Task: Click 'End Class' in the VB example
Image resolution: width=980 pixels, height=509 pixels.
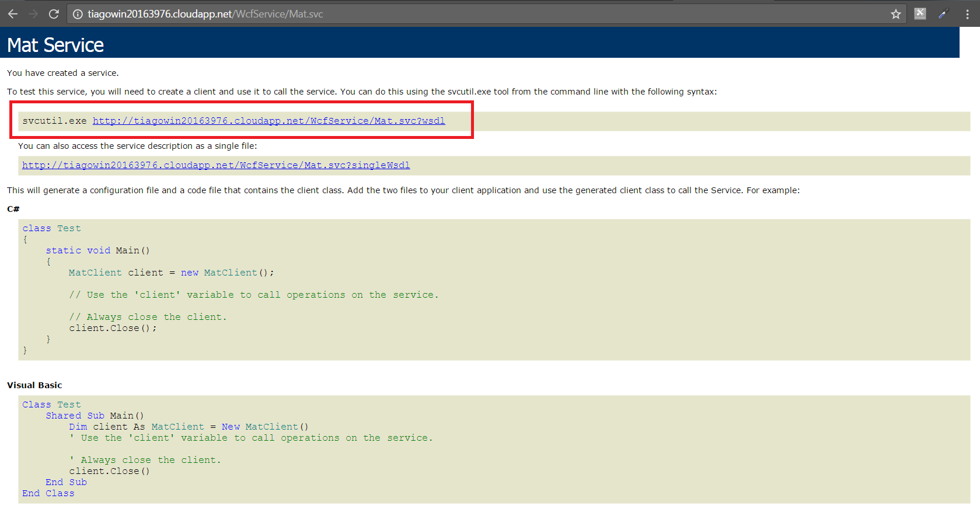Action: [x=48, y=493]
